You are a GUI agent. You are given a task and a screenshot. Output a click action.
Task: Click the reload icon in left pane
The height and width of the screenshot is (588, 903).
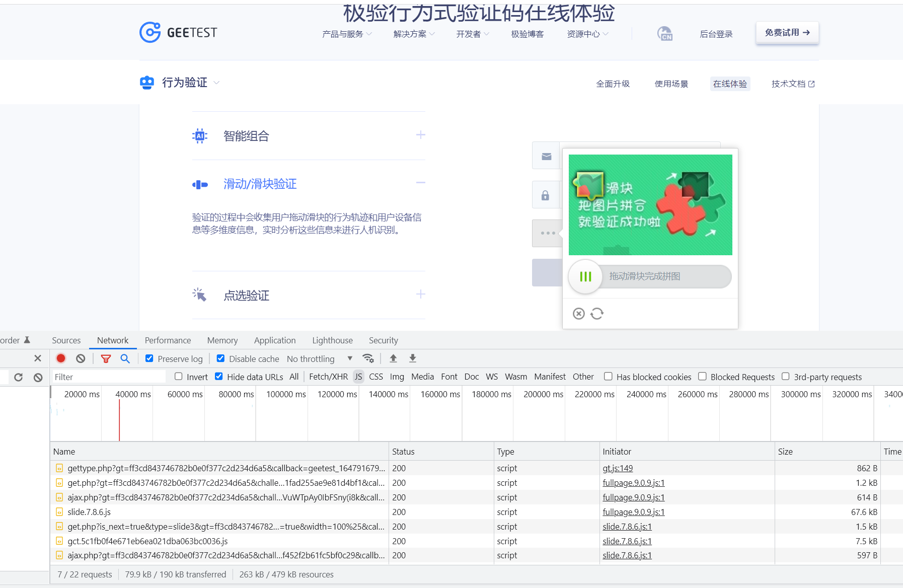tap(19, 377)
